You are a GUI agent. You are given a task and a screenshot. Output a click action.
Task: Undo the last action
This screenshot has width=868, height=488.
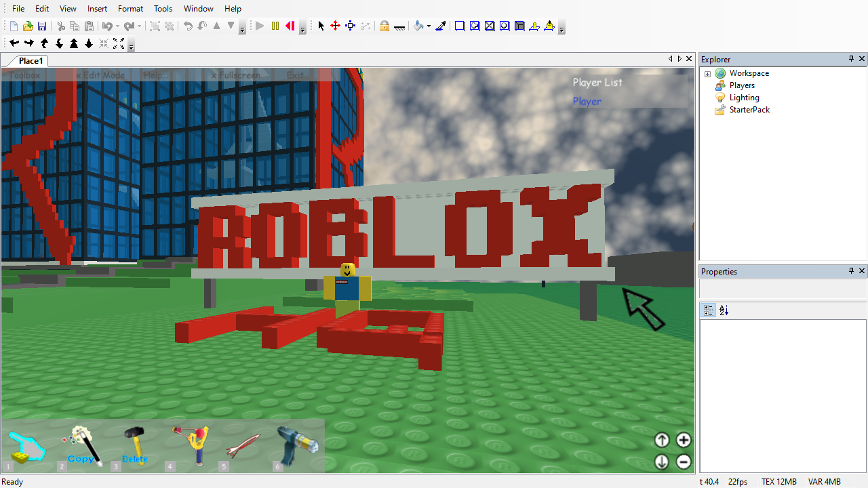(106, 26)
